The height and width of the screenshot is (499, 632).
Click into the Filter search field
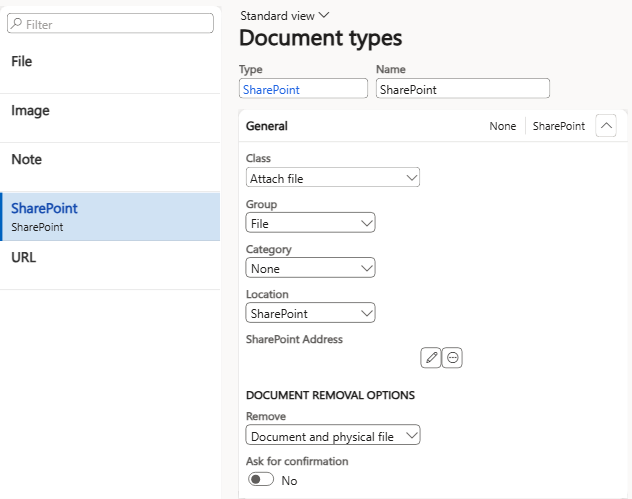point(110,23)
